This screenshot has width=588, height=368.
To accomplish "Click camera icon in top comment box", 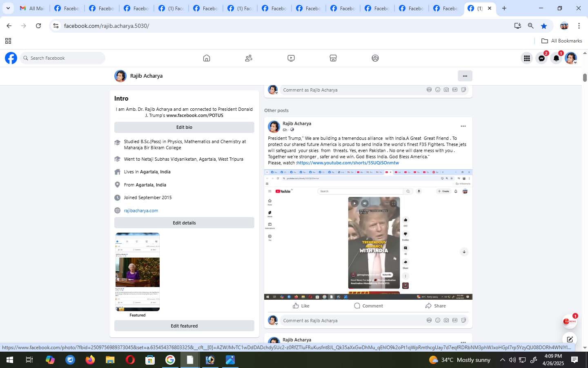I will click(446, 90).
